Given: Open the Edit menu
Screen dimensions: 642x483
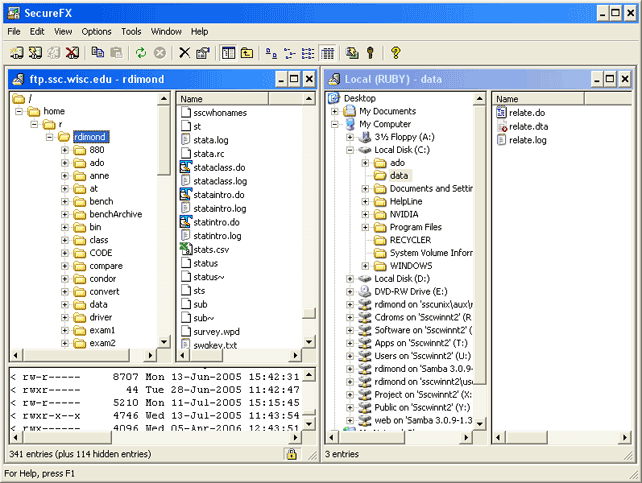Looking at the screenshot, I should pyautogui.click(x=37, y=32).
